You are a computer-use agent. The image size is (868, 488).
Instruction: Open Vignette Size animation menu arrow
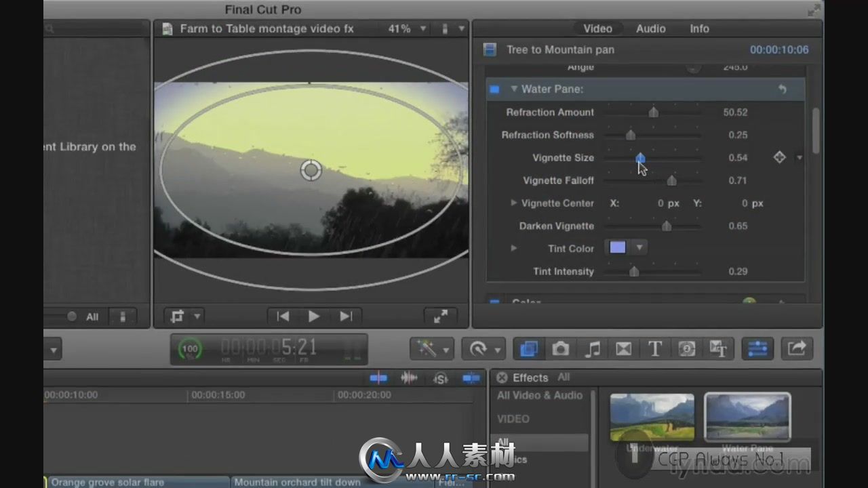pos(799,157)
